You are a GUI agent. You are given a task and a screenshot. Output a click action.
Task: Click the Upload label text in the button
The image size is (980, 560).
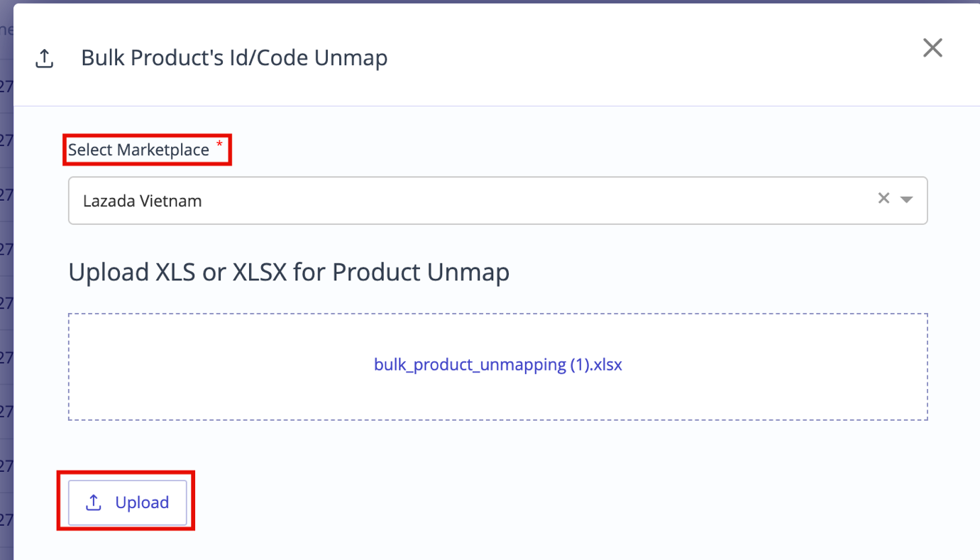coord(142,503)
